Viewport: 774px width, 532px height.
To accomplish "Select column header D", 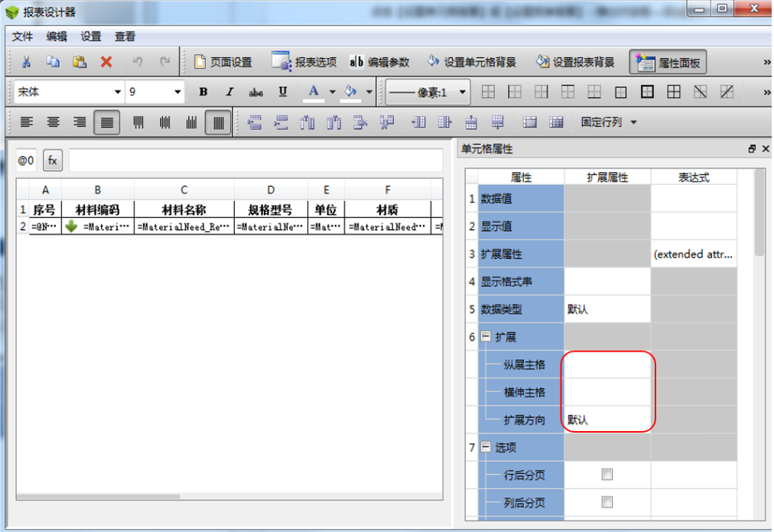I will pyautogui.click(x=271, y=190).
